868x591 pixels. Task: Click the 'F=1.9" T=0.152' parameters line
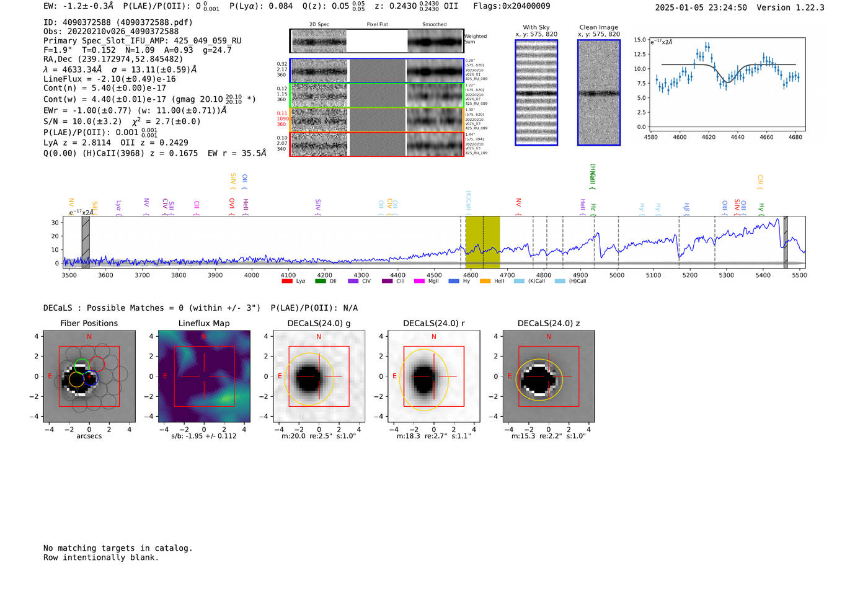138,50
